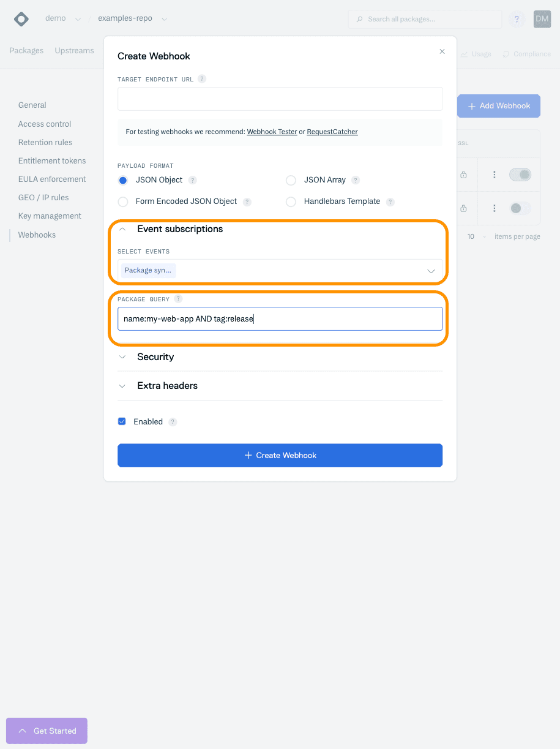Turn off the topmost SSL toggle
The image size is (560, 749).
(520, 175)
